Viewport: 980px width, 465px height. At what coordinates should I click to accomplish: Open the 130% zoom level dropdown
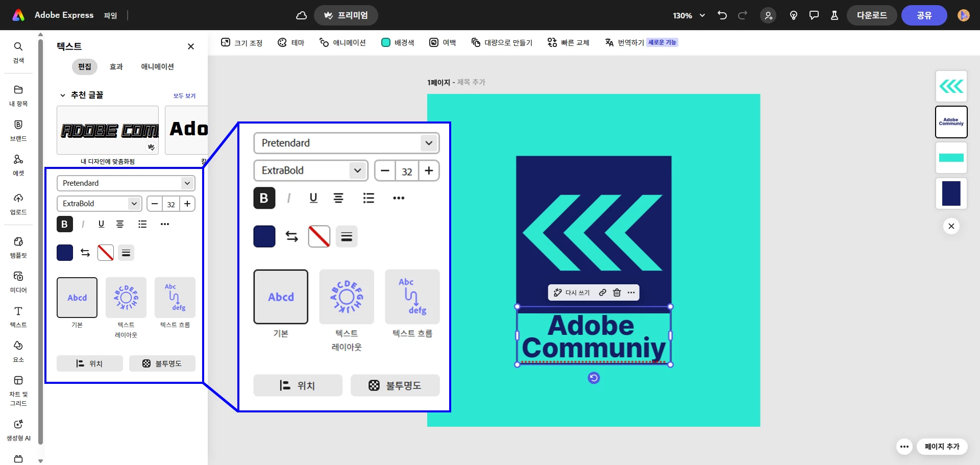(689, 16)
